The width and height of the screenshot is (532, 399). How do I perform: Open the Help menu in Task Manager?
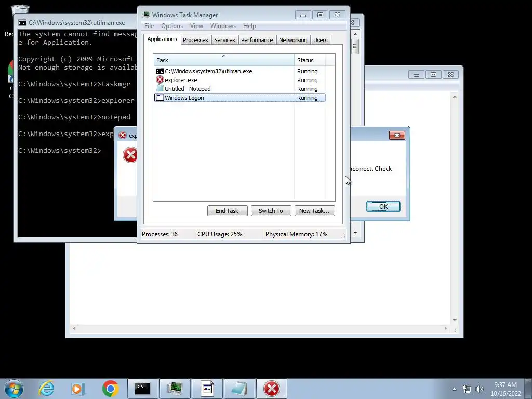(x=249, y=26)
